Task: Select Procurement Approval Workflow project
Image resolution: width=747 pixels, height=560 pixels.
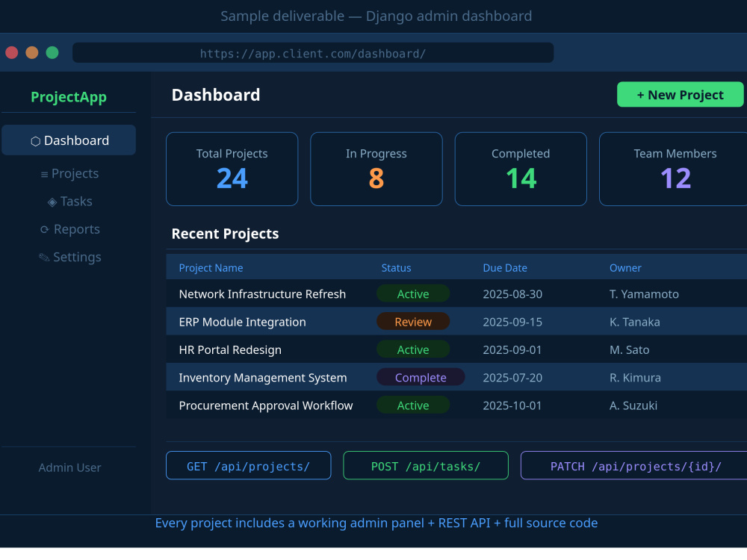Action: (266, 405)
